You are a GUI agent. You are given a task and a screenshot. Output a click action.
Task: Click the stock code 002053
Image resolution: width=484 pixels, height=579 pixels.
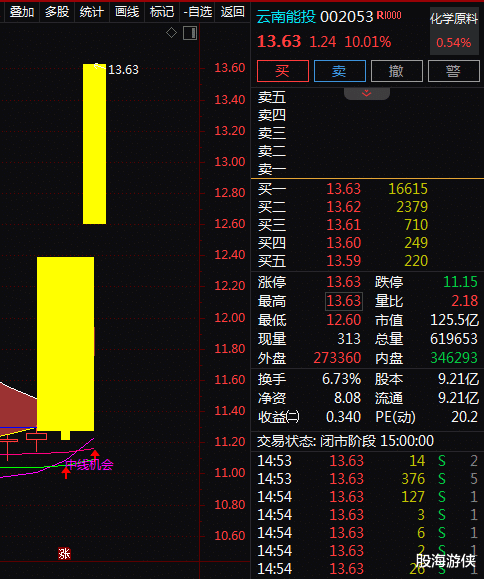pos(347,17)
